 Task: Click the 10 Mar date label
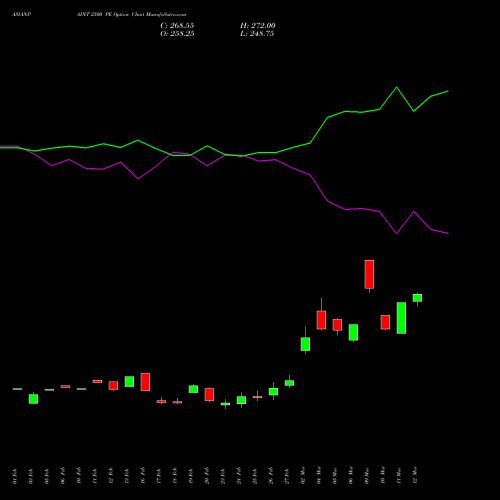click(383, 475)
